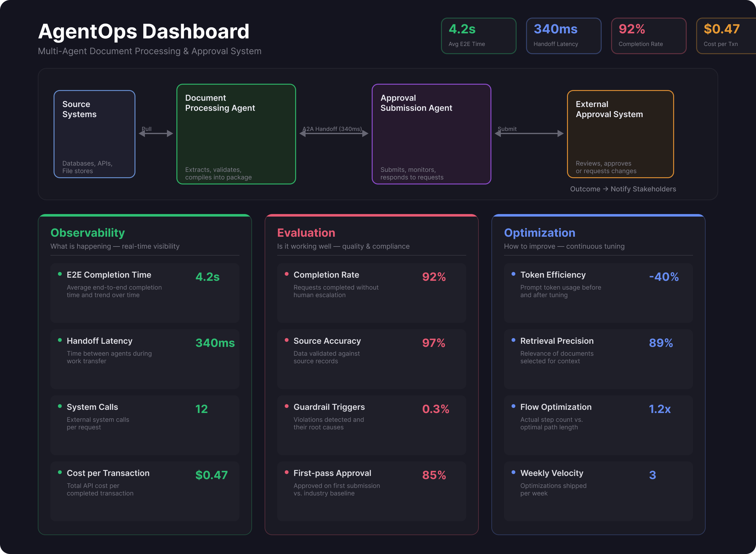Click the Pull connector label
756x554 pixels.
pos(147,129)
